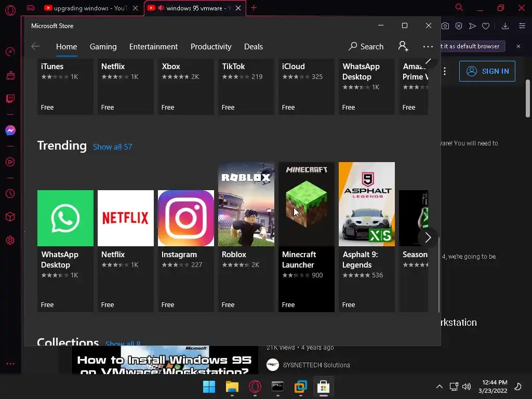This screenshot has width=532, height=399.
Task: Click the Opera snapshot camera icon
Action: 445,26
